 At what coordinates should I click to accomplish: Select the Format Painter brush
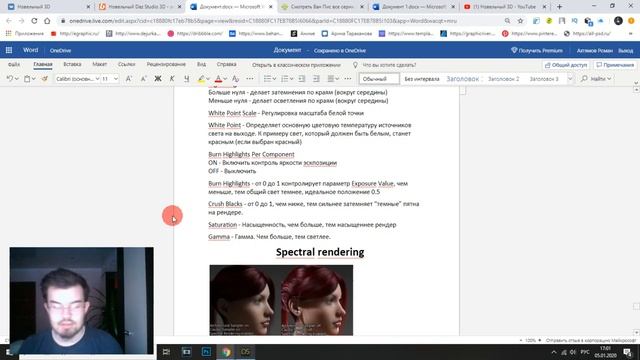click(45, 79)
